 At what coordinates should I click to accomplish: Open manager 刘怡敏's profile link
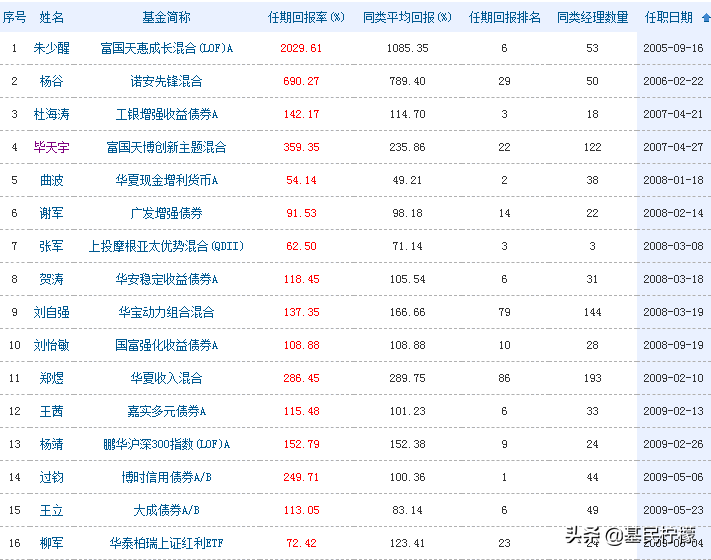(x=51, y=346)
